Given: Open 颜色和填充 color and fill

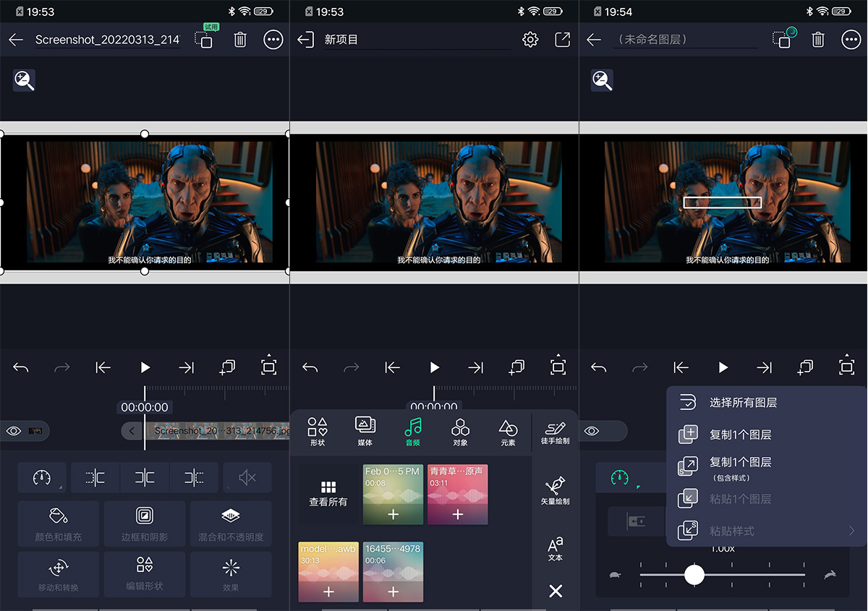Looking at the screenshot, I should pos(59,524).
